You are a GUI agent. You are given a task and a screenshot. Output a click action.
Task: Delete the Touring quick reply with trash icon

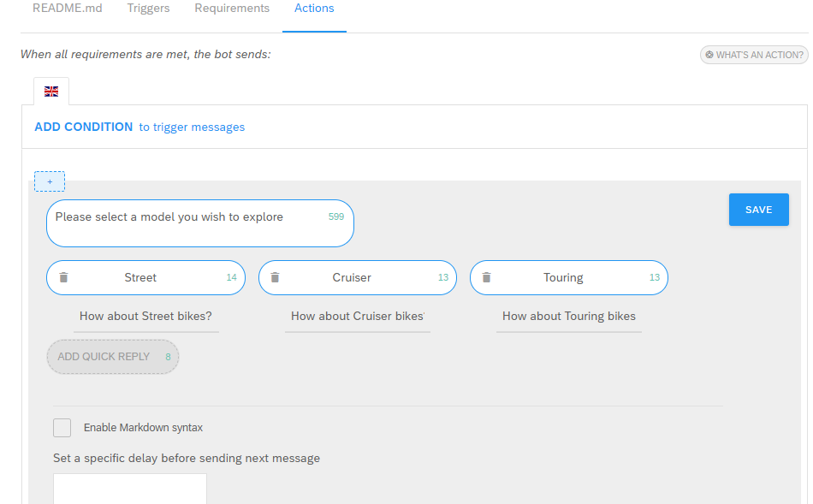point(486,277)
